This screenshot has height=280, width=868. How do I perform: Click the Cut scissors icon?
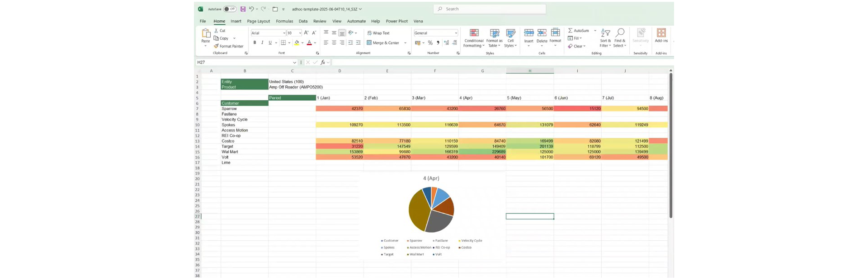point(217,31)
